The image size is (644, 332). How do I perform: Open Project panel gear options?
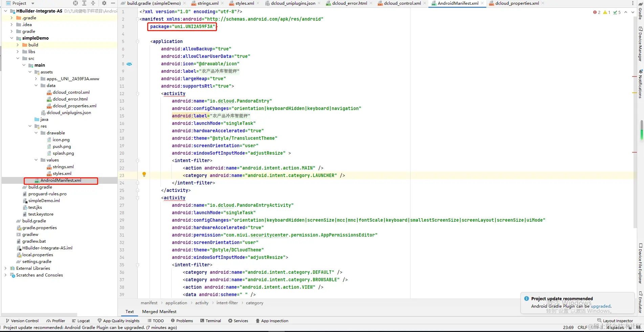(104, 3)
